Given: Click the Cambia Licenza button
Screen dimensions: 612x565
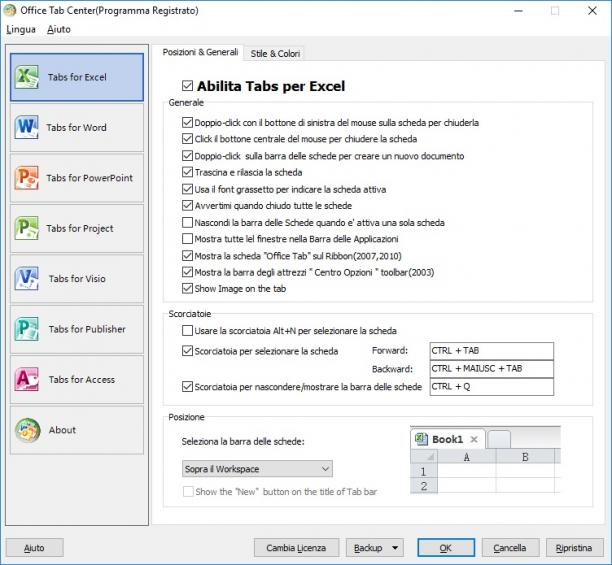Looking at the screenshot, I should tap(296, 548).
